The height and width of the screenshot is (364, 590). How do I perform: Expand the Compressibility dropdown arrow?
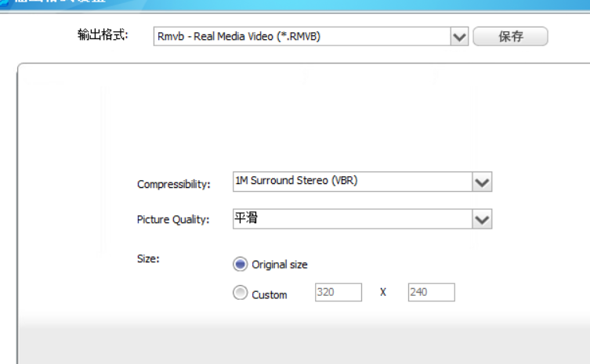482,182
